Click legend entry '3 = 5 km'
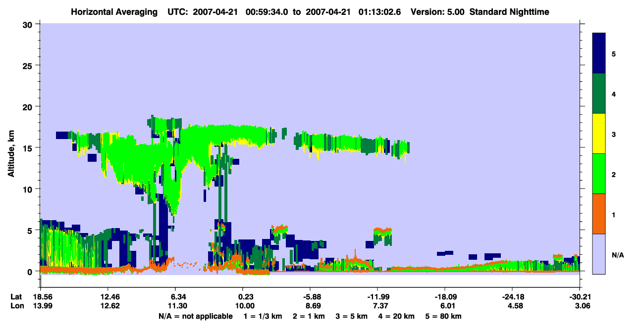 coord(352,316)
